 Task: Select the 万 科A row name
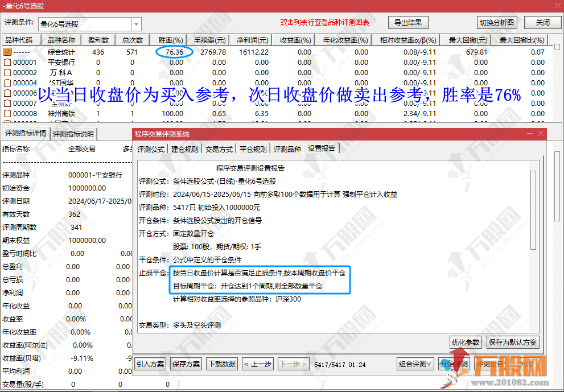[61, 72]
